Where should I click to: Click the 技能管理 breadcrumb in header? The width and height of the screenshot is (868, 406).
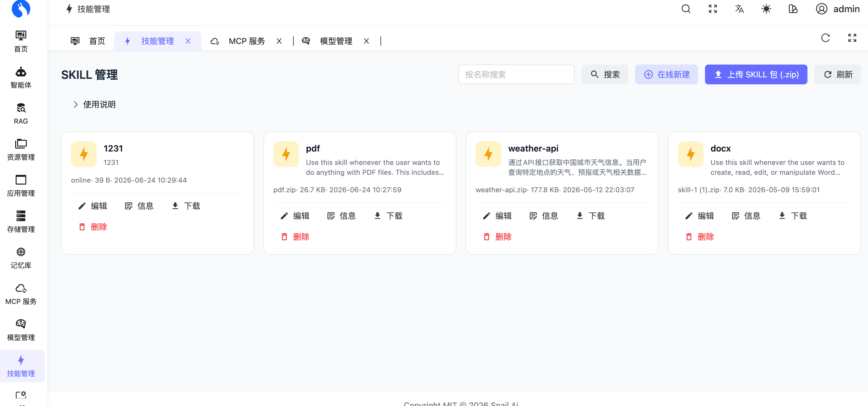point(88,9)
